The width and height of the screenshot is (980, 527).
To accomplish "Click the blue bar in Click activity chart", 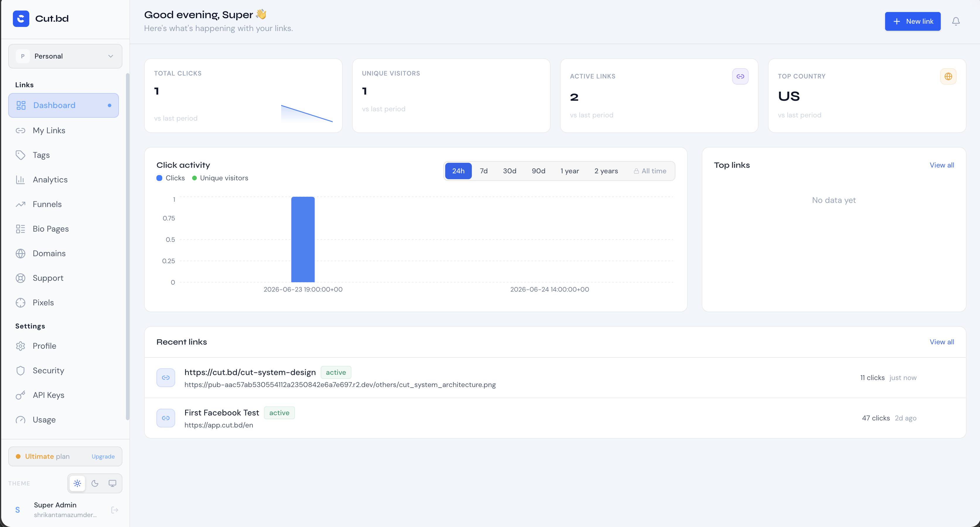I will pos(303,239).
